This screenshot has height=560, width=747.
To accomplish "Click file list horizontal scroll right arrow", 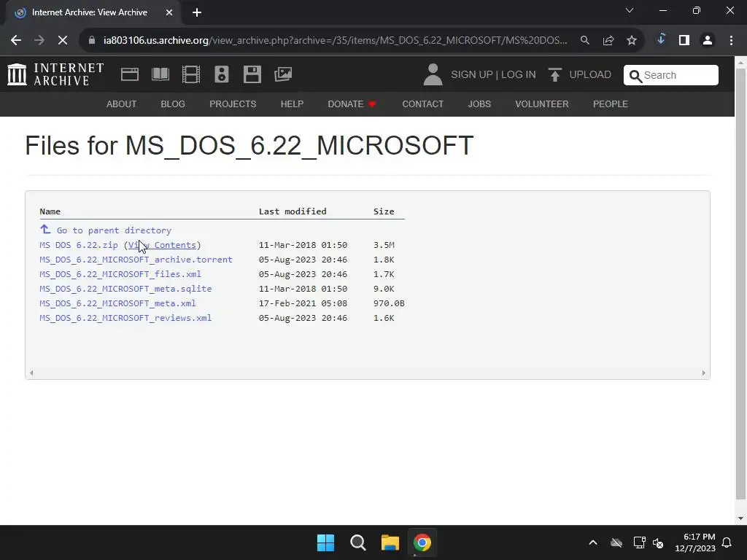I will coord(704,373).
